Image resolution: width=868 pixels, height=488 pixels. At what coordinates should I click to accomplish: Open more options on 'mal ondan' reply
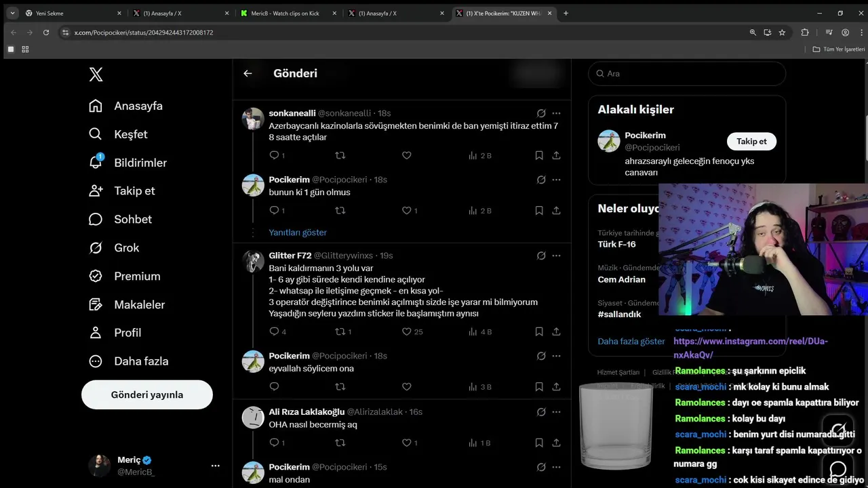tap(556, 467)
